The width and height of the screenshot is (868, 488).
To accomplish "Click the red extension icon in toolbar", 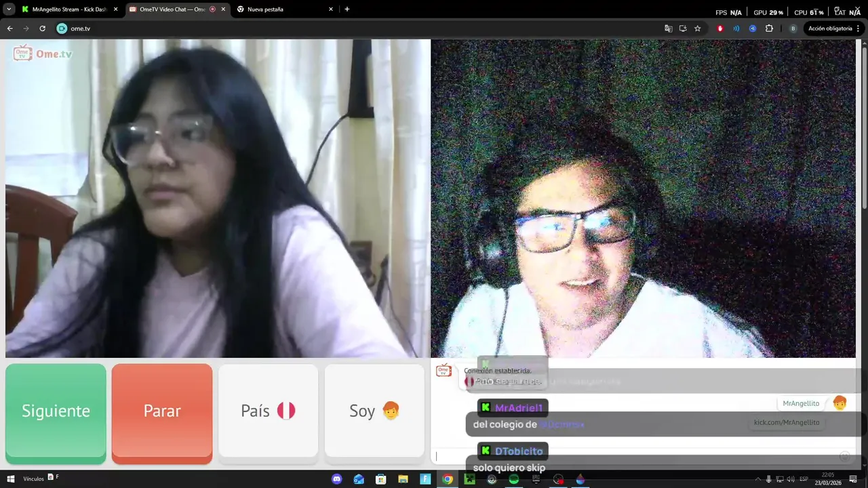I will tap(720, 28).
